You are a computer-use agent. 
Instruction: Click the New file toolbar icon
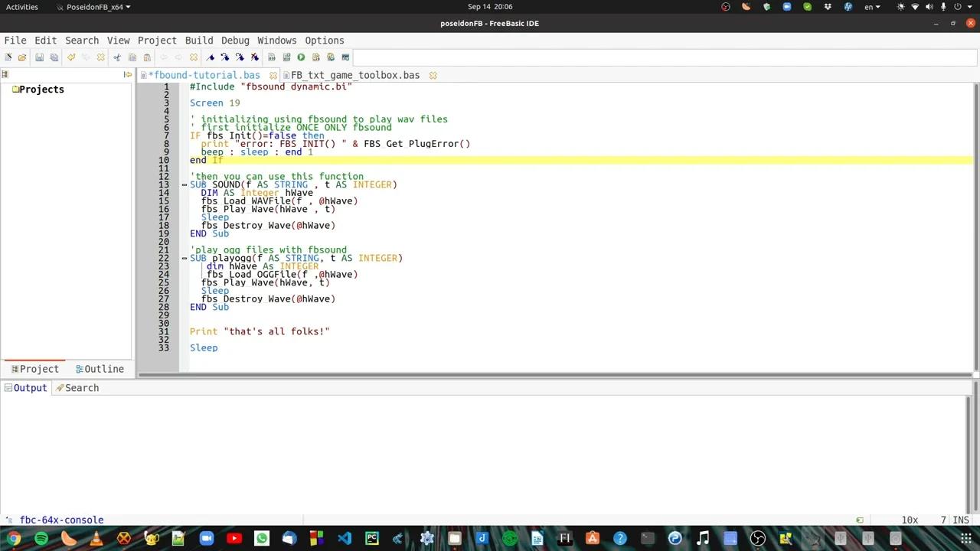click(x=8, y=57)
